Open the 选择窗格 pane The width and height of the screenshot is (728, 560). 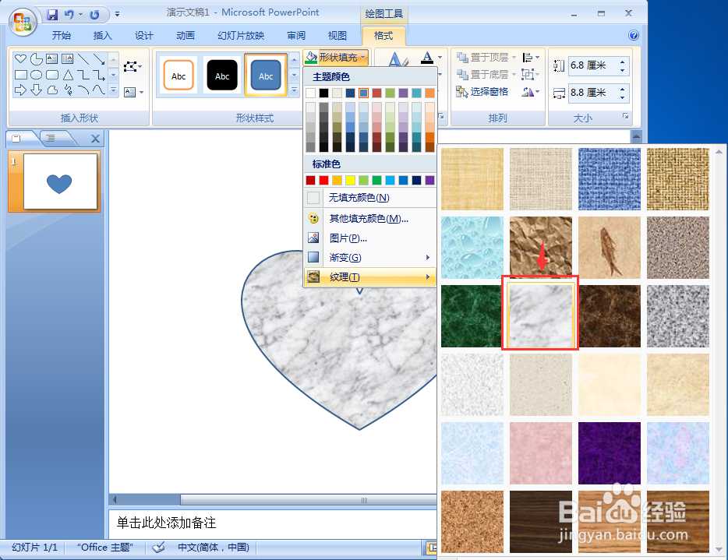[482, 91]
